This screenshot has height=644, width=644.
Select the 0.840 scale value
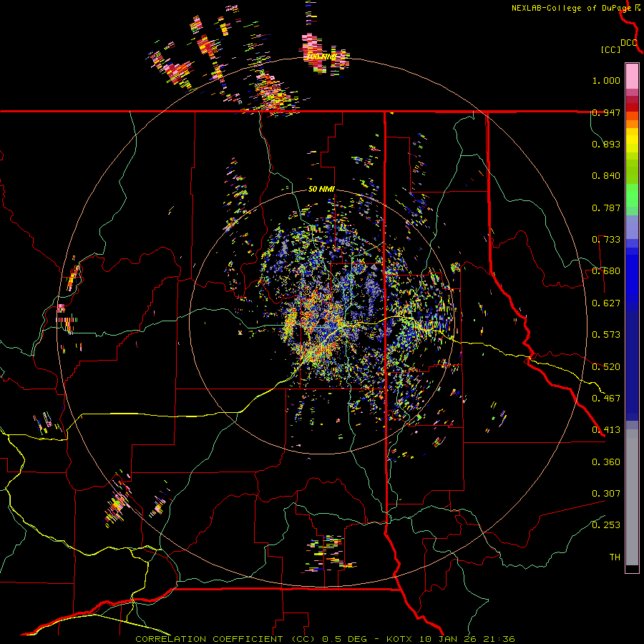[x=606, y=176]
